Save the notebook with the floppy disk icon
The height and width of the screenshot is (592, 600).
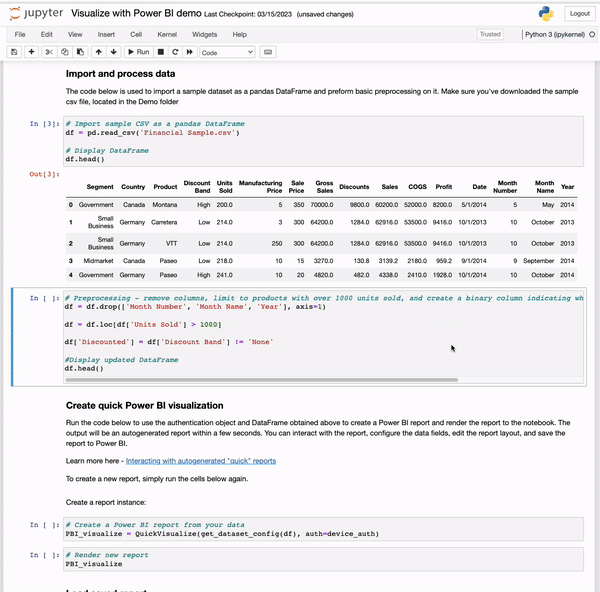14,52
